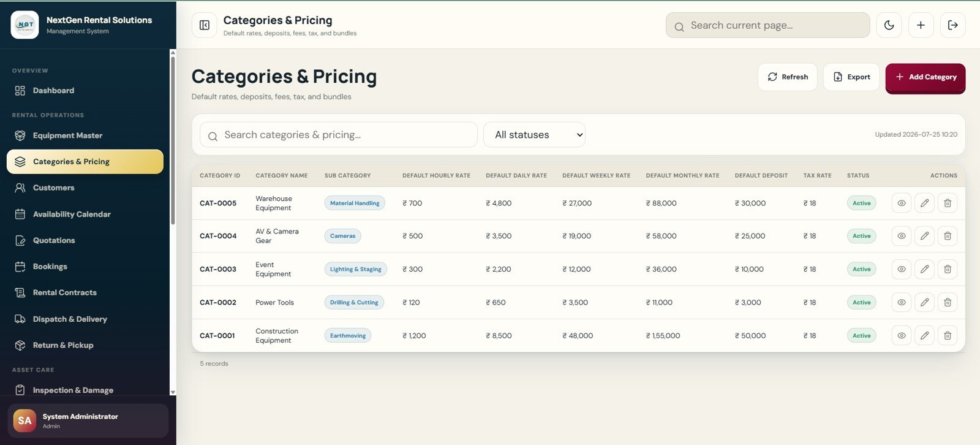Open Dispatch & Delivery in the sidebar
The image size is (980, 445).
85,319
